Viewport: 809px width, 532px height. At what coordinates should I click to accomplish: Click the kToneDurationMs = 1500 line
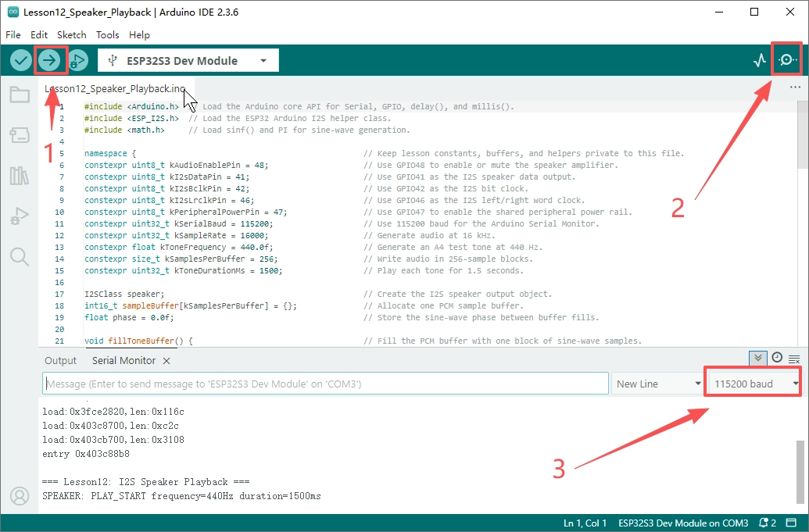pyautogui.click(x=183, y=270)
